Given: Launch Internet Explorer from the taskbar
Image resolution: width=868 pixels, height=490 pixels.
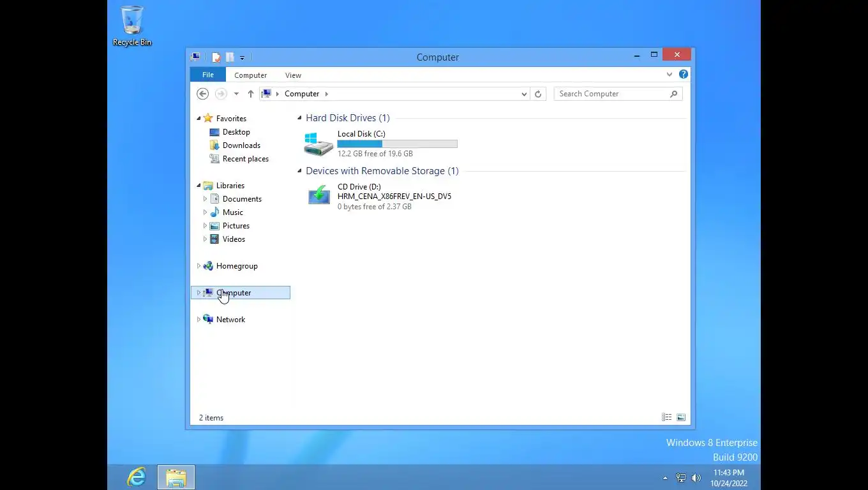Looking at the screenshot, I should (137, 477).
